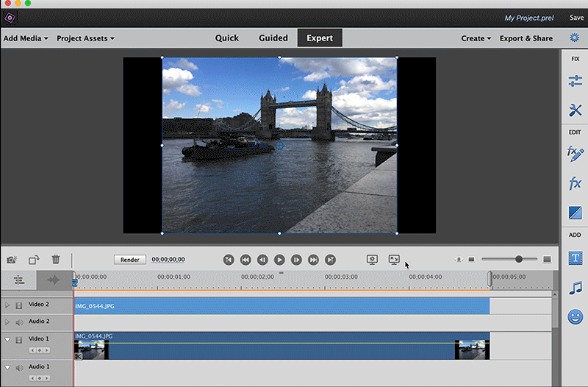Open the Applied Effects fx pencil panel
The height and width of the screenshot is (387, 588).
(x=575, y=153)
